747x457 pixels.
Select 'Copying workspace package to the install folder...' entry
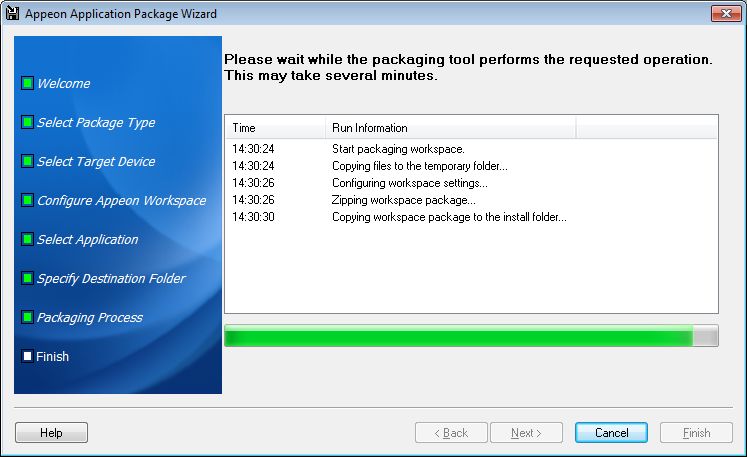click(x=449, y=217)
